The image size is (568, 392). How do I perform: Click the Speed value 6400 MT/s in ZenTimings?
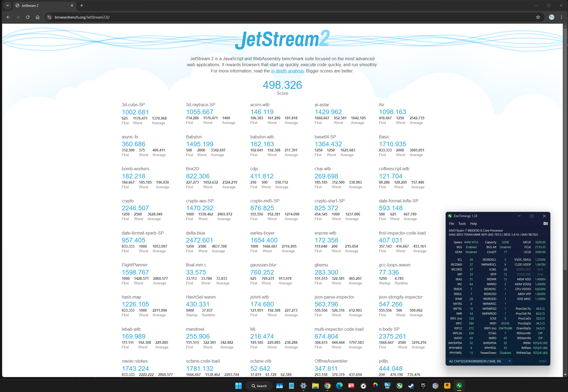pos(471,242)
